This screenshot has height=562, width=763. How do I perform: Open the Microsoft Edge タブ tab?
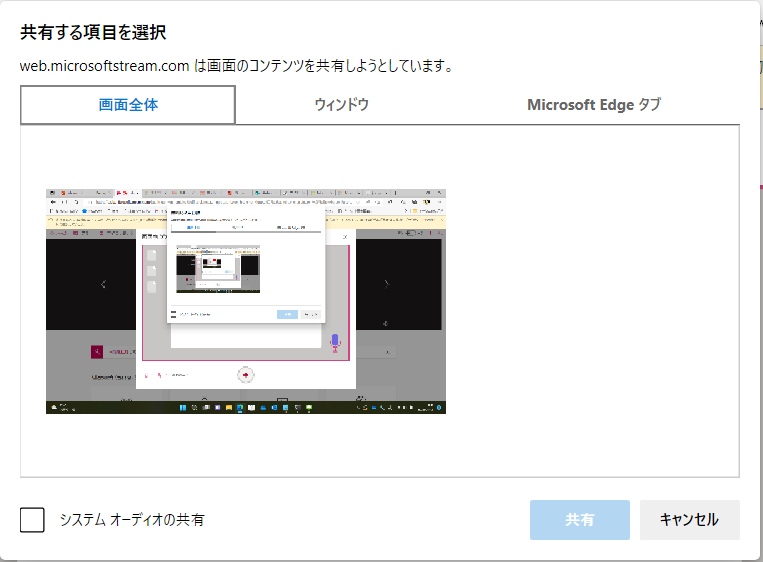click(594, 105)
